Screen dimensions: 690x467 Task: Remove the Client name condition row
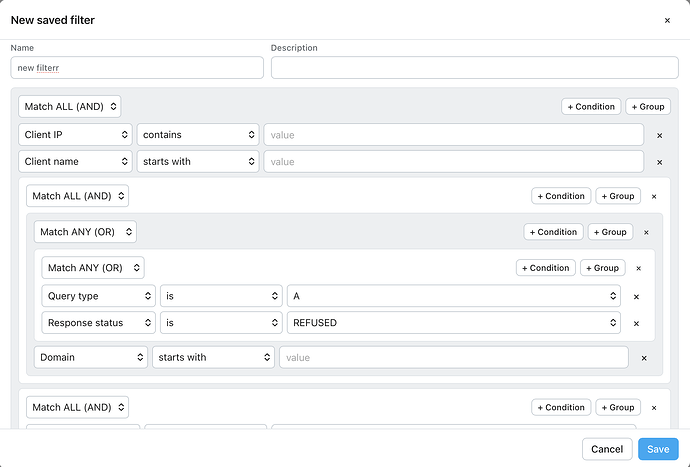click(659, 162)
